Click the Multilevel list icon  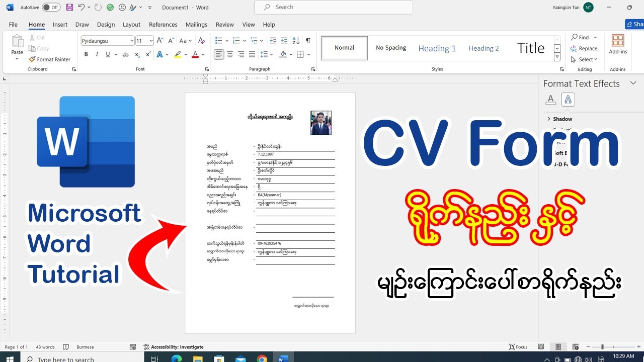tap(253, 41)
